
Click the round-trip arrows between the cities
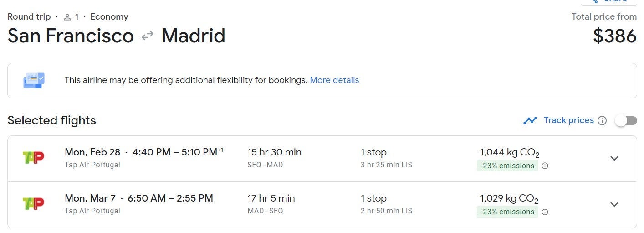pos(148,36)
